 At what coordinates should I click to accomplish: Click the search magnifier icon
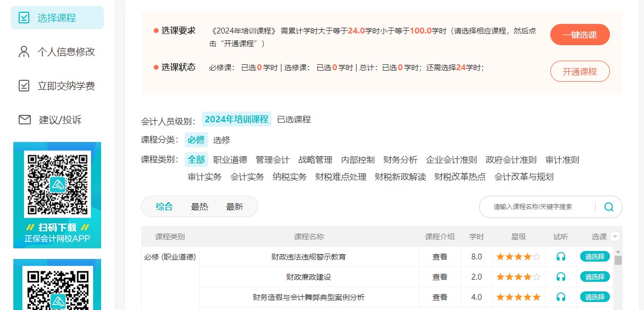pos(609,207)
